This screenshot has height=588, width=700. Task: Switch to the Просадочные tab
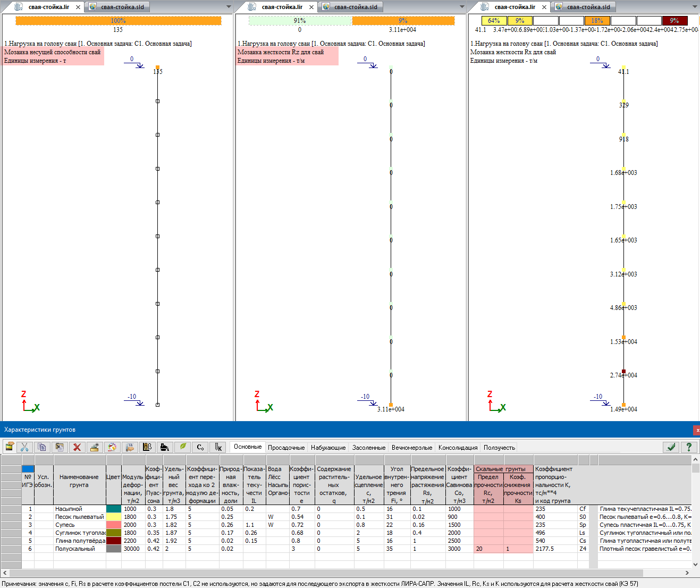pyautogui.click(x=286, y=448)
